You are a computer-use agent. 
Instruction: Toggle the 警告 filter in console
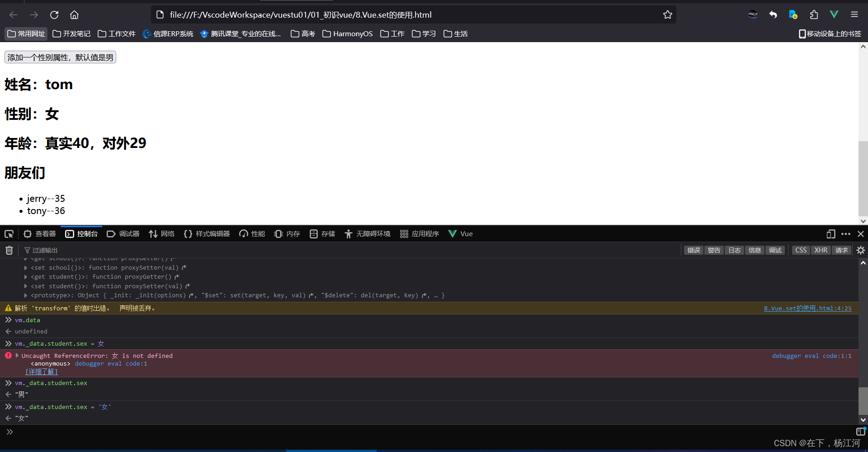point(714,250)
